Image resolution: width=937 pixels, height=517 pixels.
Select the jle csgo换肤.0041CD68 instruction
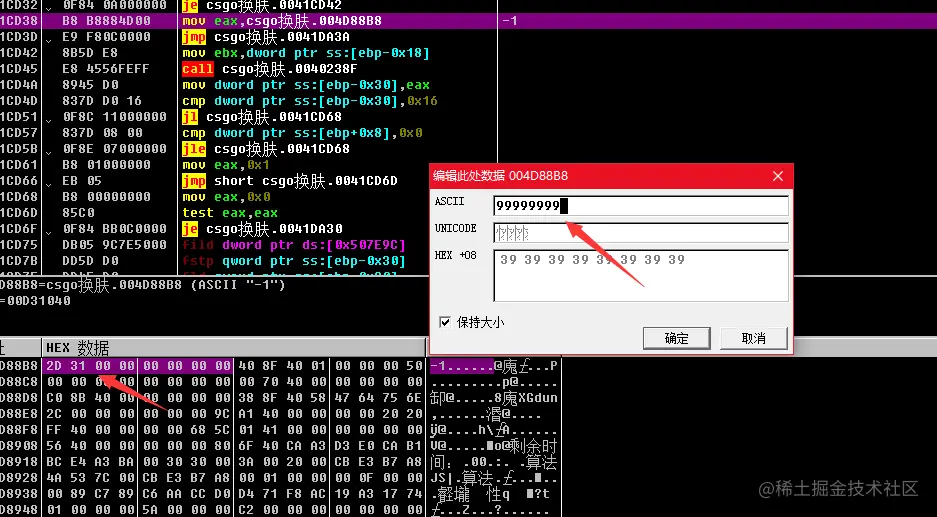tap(266, 148)
